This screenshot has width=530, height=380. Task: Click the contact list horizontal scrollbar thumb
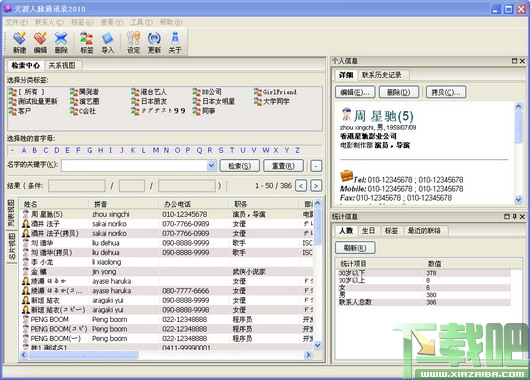84,355
